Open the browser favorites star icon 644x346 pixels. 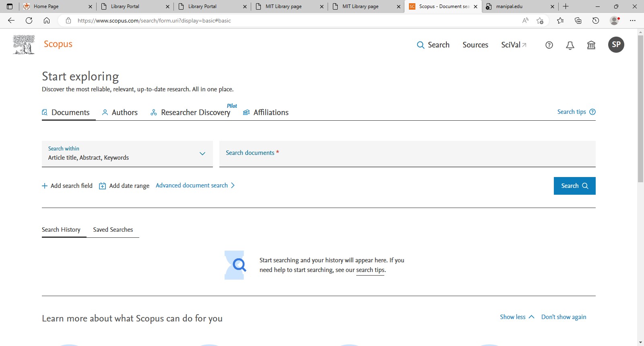click(x=560, y=21)
